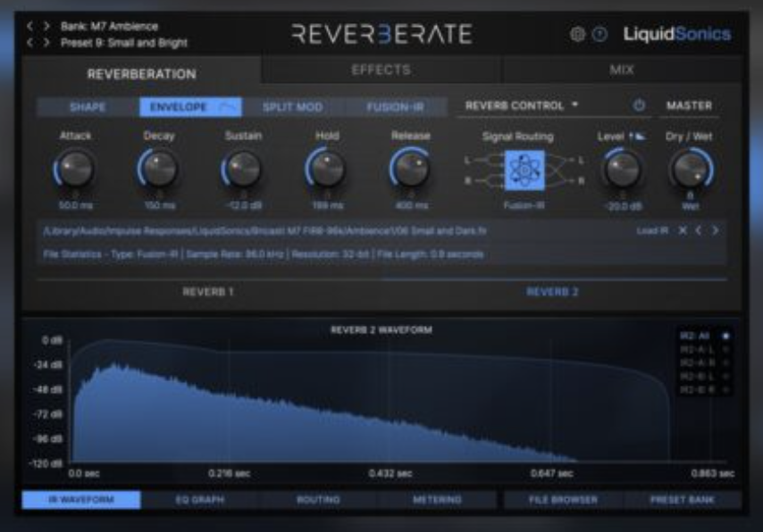
Task: Switch to the Mix tab
Action: (622, 71)
